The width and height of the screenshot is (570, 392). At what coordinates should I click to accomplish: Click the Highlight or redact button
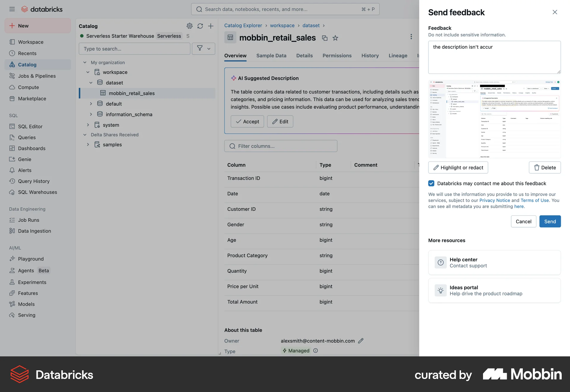(x=458, y=167)
